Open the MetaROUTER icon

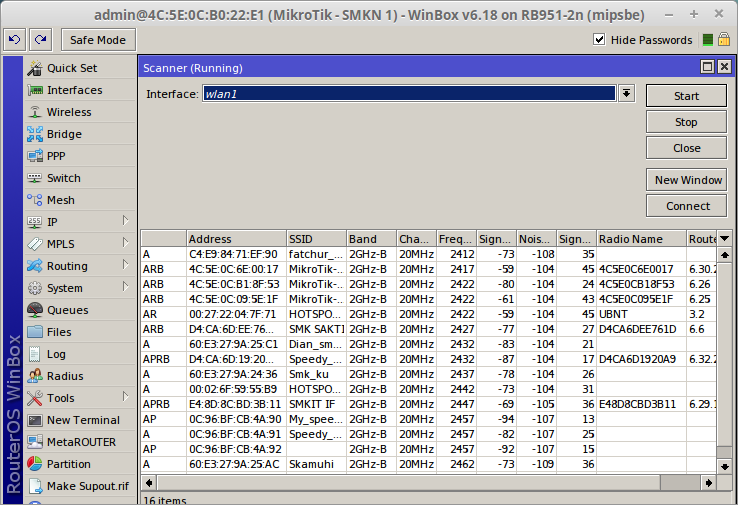click(x=35, y=442)
